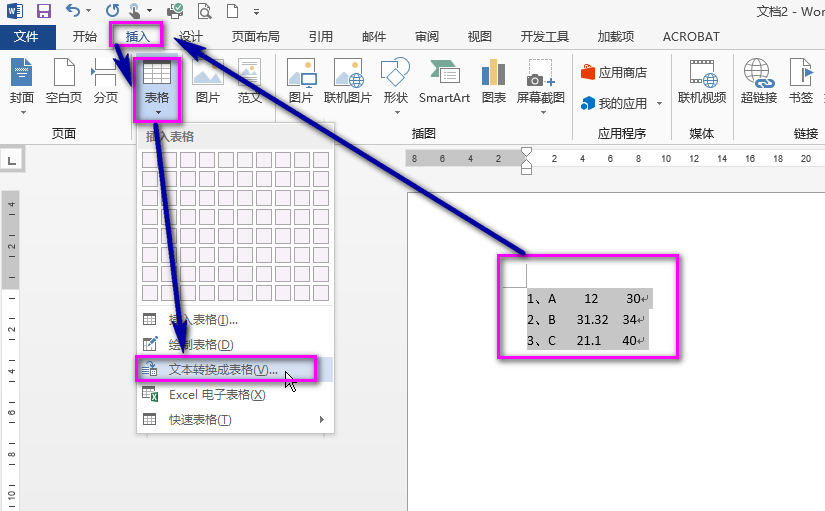Screen dimensions: 825x511
Task: Click the 超链接 hyperlink button
Action: point(759,81)
